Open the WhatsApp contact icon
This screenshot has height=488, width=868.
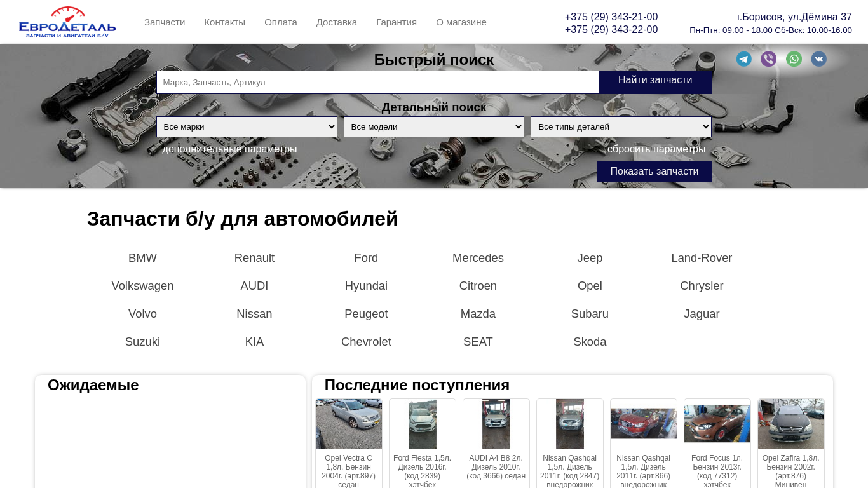point(794,59)
